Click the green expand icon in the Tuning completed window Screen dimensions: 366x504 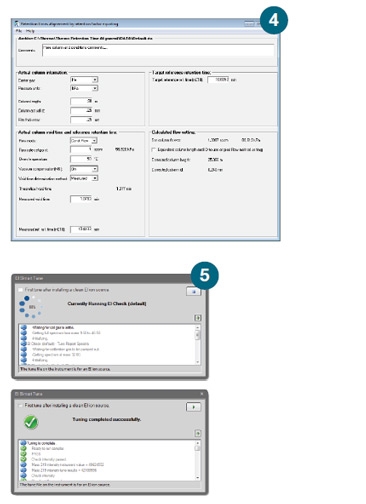[198, 433]
